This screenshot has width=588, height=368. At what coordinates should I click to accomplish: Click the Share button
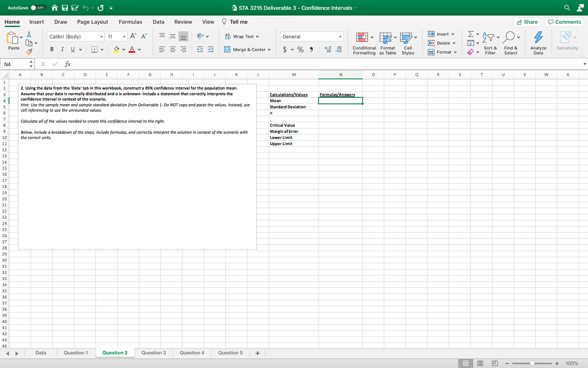click(527, 22)
